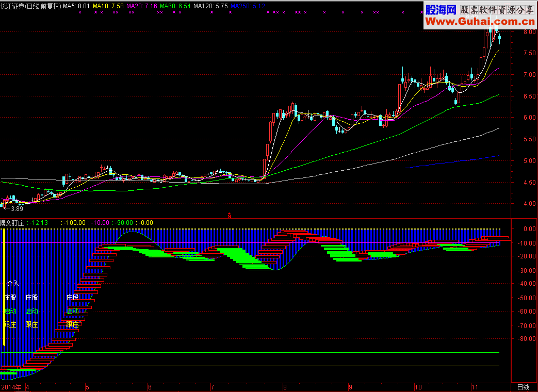
Task: Click the 2014年 label on the time axis
Action: pos(11,387)
